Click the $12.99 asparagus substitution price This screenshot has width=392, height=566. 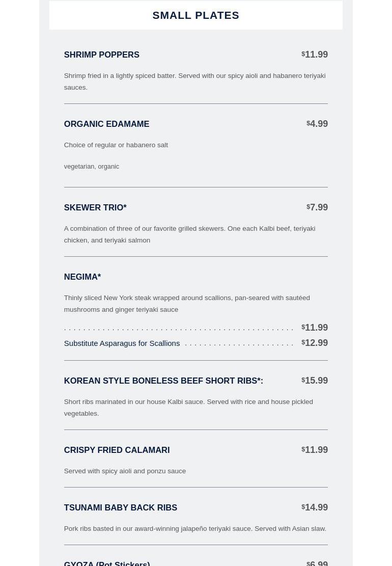tap(315, 343)
